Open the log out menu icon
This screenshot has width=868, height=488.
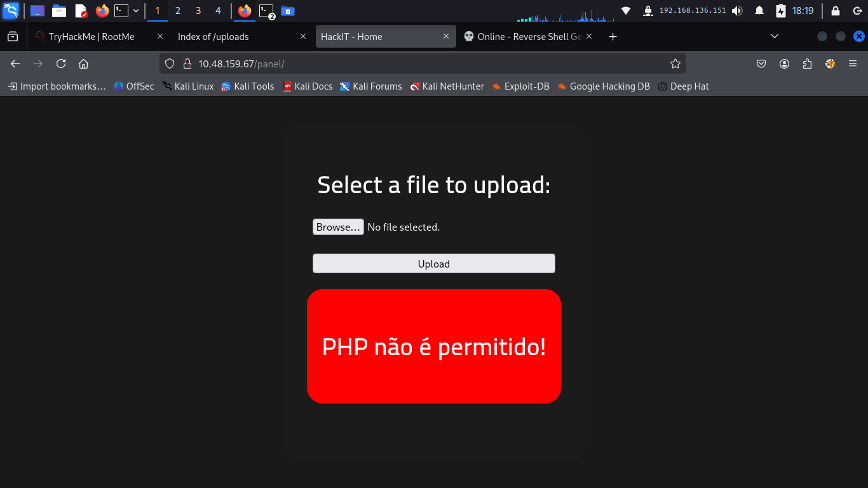[857, 11]
